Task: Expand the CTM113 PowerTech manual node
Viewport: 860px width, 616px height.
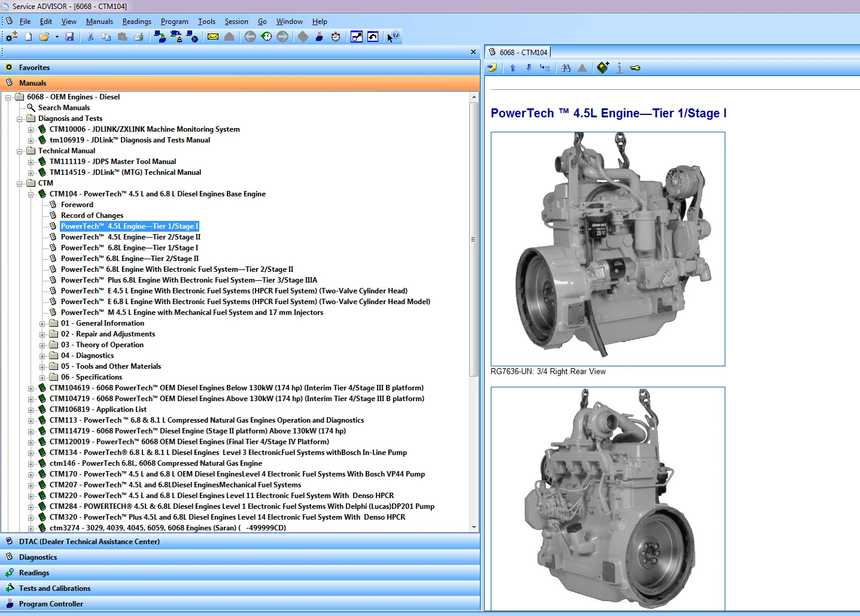Action: (x=31, y=420)
